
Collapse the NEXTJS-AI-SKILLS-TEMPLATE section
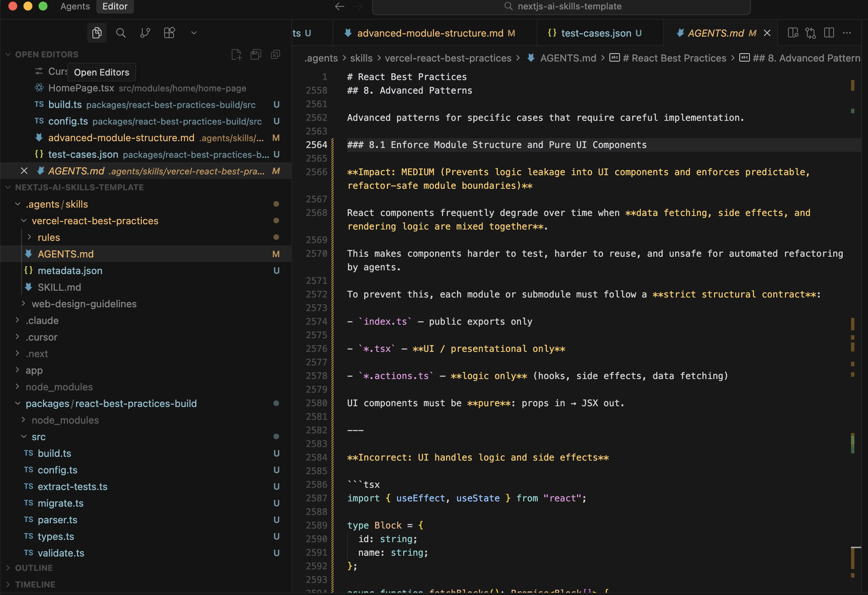(8, 187)
